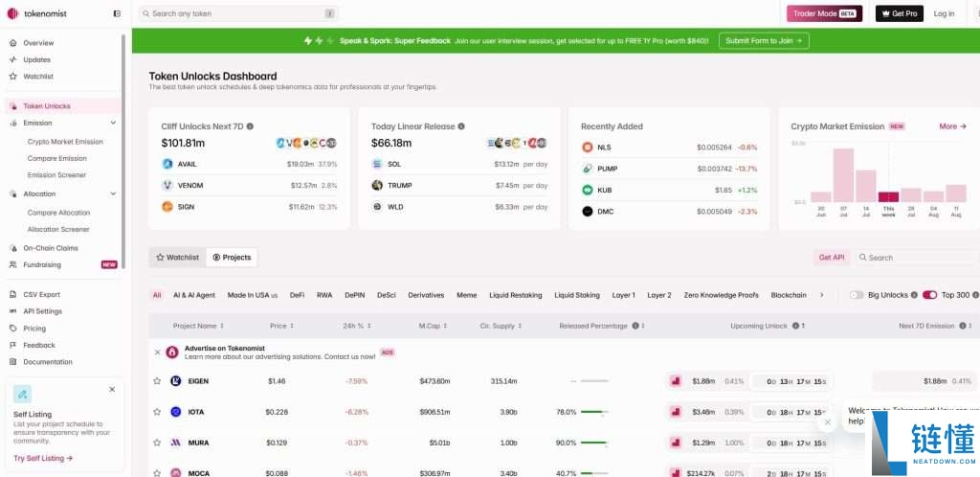Click the AVAIL token icon
Screen dimensions: 980x477
[x=167, y=164]
